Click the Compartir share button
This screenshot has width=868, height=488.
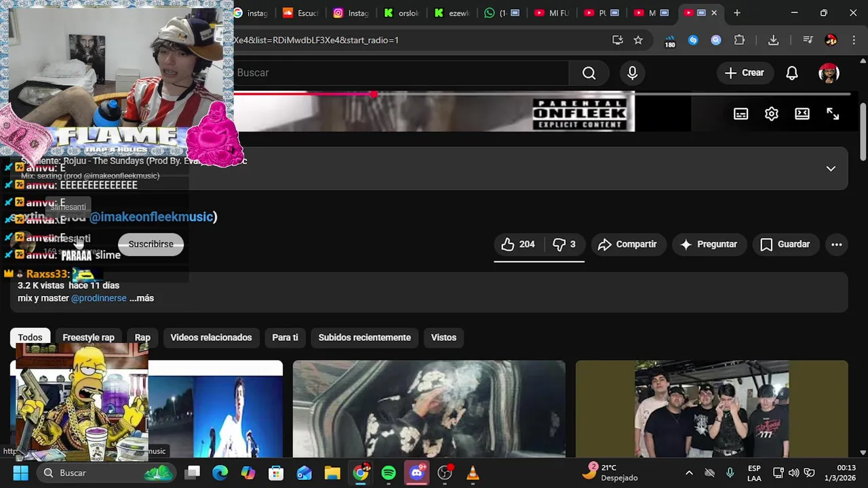tap(628, 244)
